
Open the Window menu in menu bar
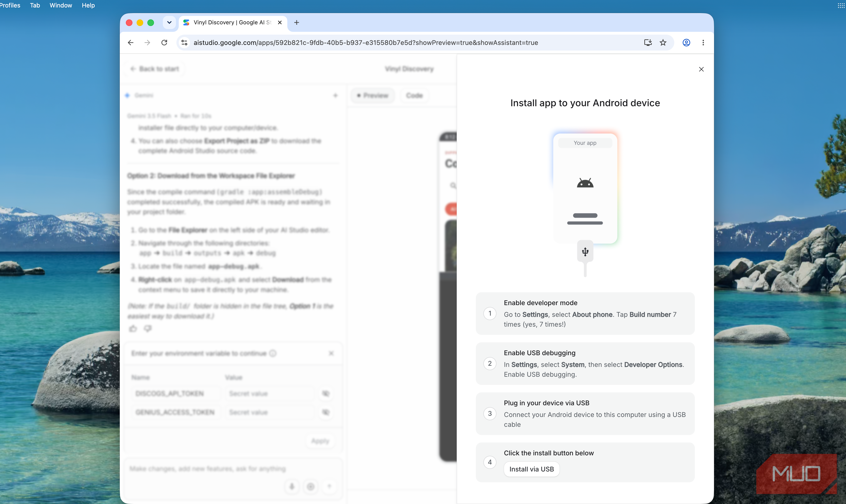61,5
